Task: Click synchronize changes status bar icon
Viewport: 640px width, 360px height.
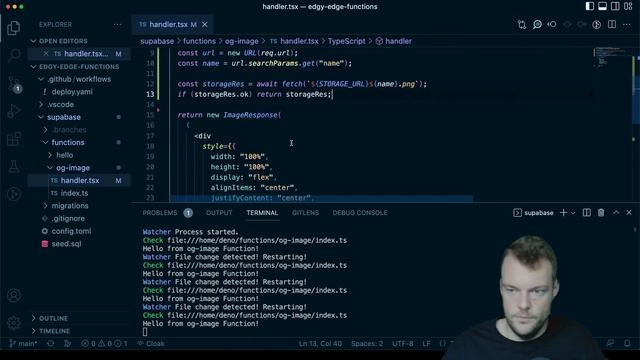Action: coord(51,344)
